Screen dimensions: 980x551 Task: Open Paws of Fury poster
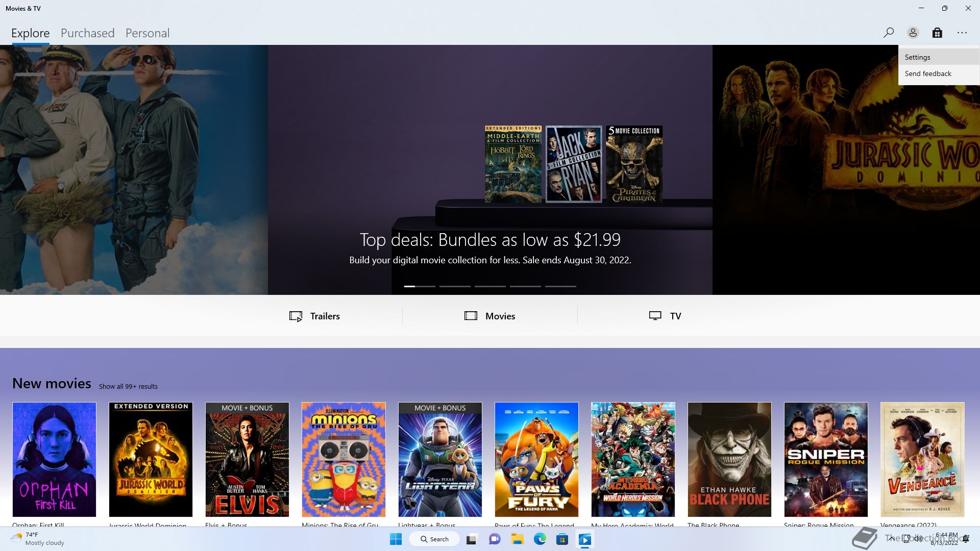click(x=536, y=459)
